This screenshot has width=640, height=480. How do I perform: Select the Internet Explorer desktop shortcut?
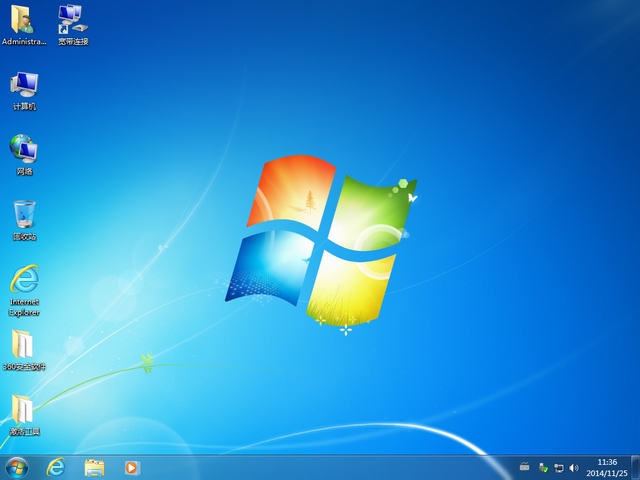24,283
